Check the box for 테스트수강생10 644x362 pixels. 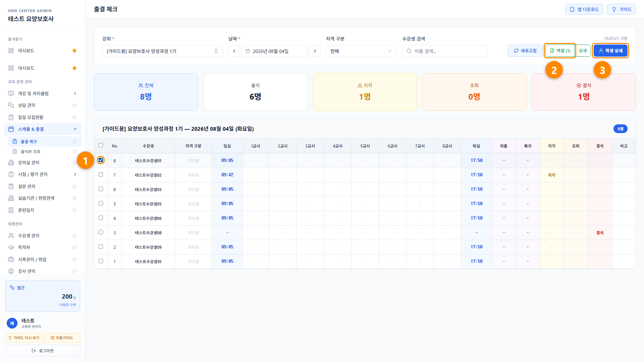[101, 261]
